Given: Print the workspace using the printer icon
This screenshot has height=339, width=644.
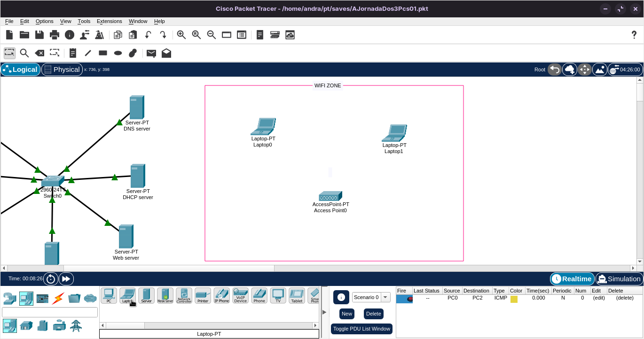Looking at the screenshot, I should pos(55,35).
